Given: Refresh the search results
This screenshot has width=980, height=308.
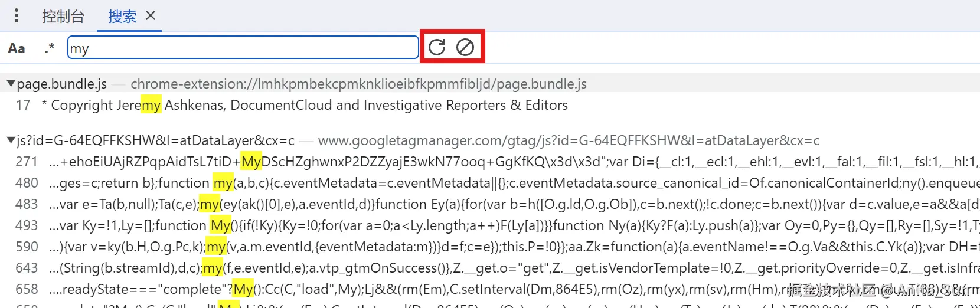Looking at the screenshot, I should (x=437, y=47).
